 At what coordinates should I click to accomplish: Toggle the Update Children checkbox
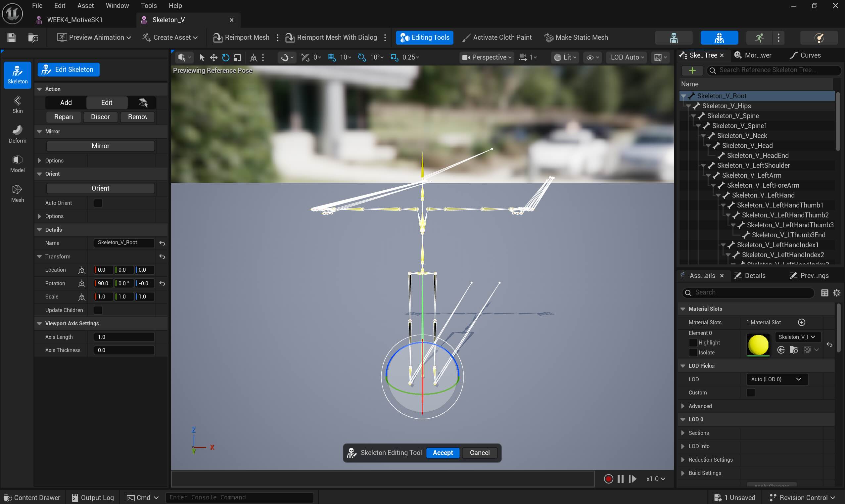pyautogui.click(x=98, y=310)
